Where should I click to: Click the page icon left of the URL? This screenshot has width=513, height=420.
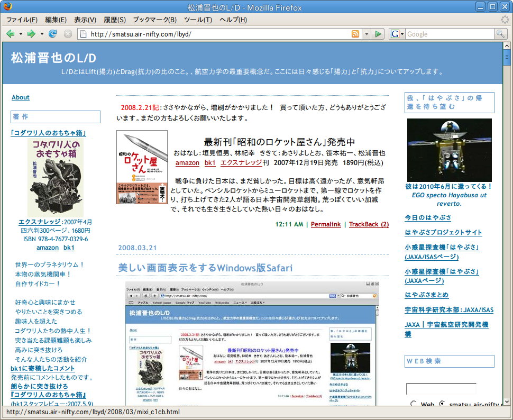(84, 34)
